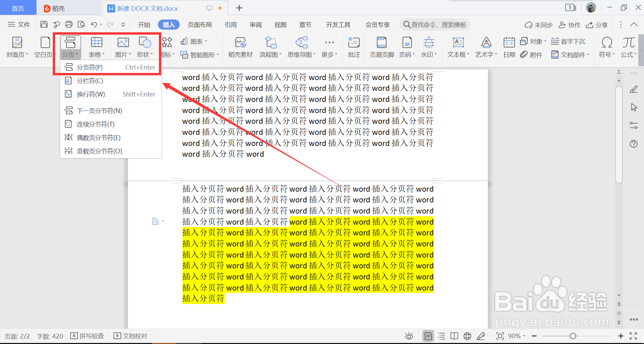The width and height of the screenshot is (644, 344).
Task: Click the Print icon in quick toolbar
Action: 69,25
